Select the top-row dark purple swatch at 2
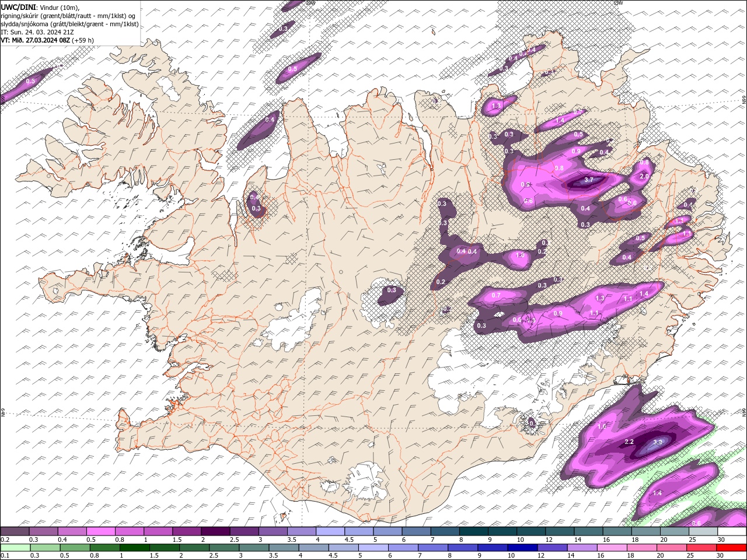 pyautogui.click(x=215, y=531)
